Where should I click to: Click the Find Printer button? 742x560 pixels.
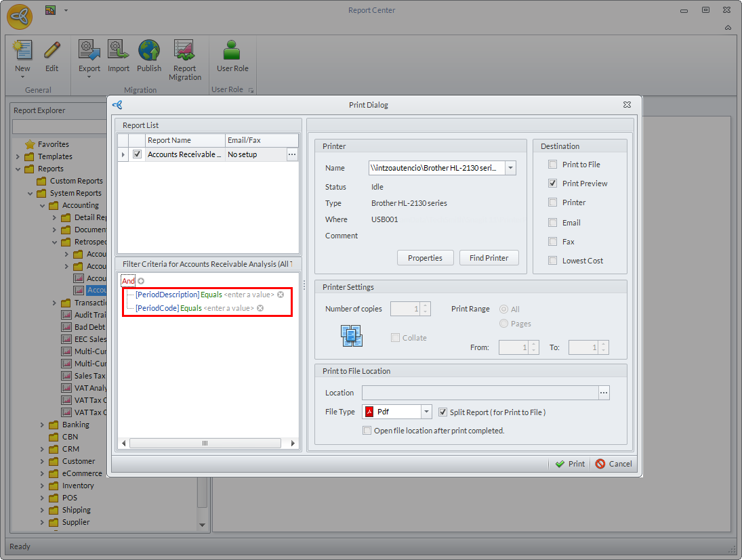[489, 258]
